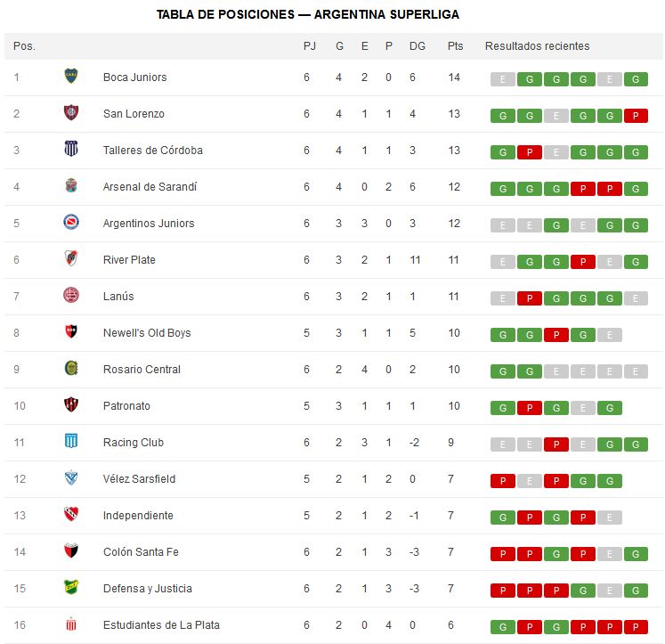Open the Rosario Central team link
665x644 pixels.
point(142,369)
